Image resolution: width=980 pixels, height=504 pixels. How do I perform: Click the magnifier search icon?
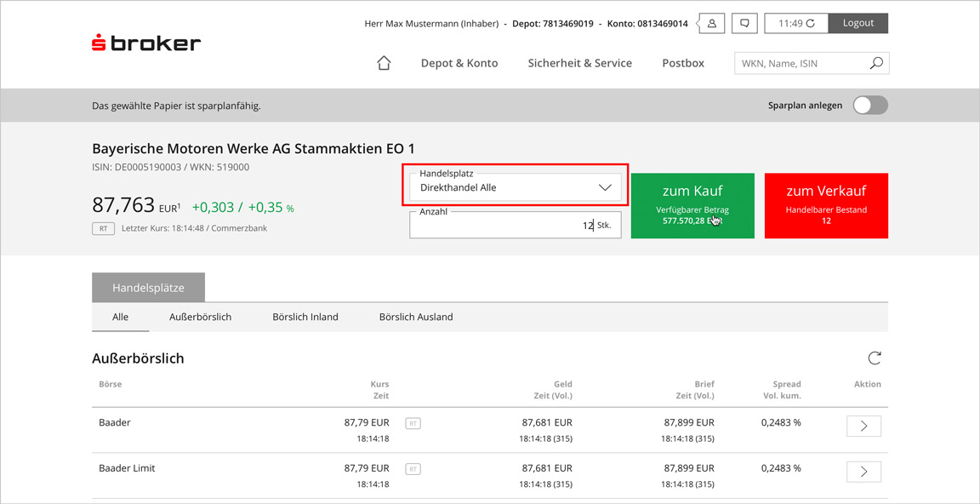(876, 63)
